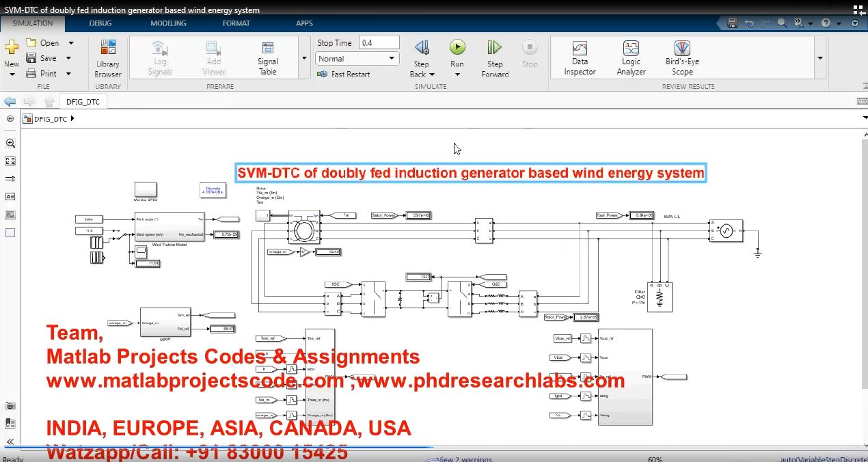868x462 pixels.
Task: Launch the Logic Analyzer
Action: (x=631, y=59)
